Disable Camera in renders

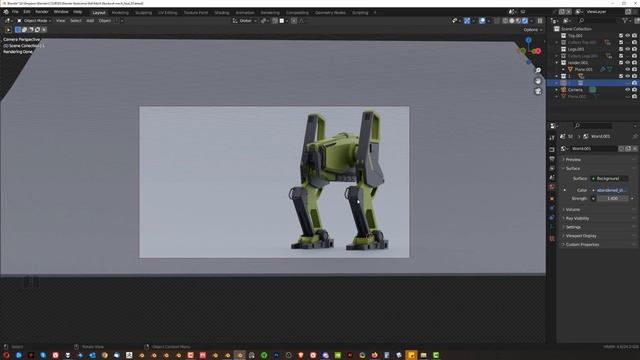634,89
